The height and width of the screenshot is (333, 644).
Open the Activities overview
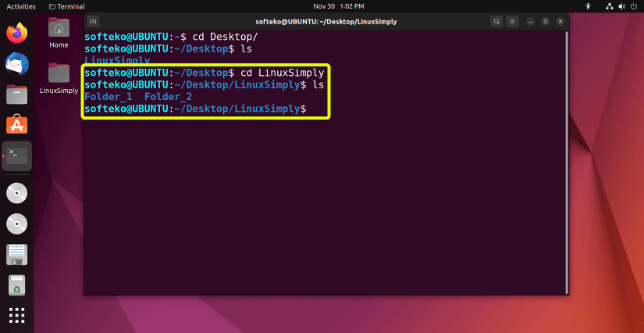pyautogui.click(x=21, y=6)
